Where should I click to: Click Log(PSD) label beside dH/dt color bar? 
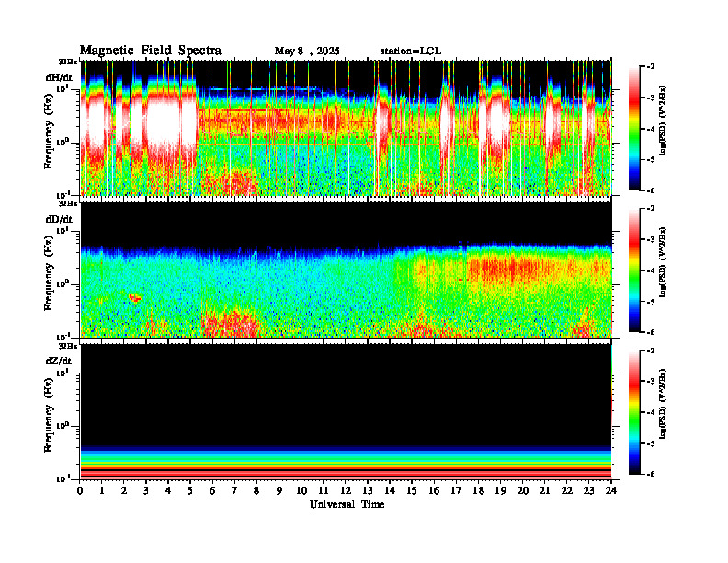tap(662, 121)
